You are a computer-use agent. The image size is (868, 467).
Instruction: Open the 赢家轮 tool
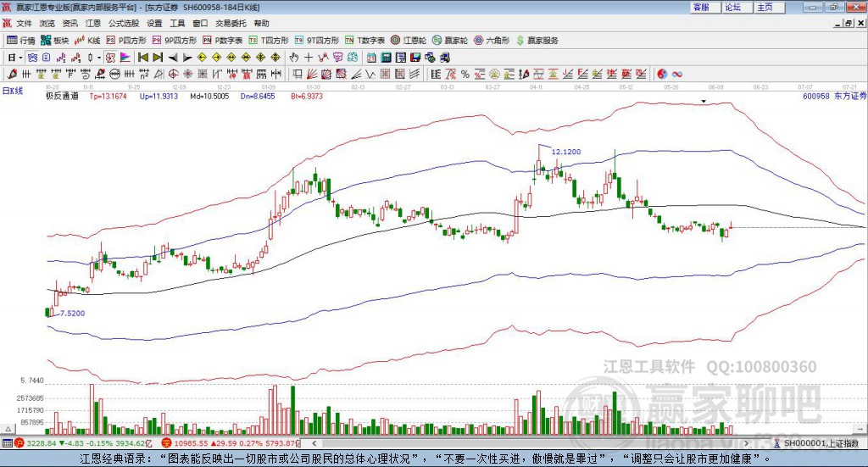pyautogui.click(x=450, y=41)
